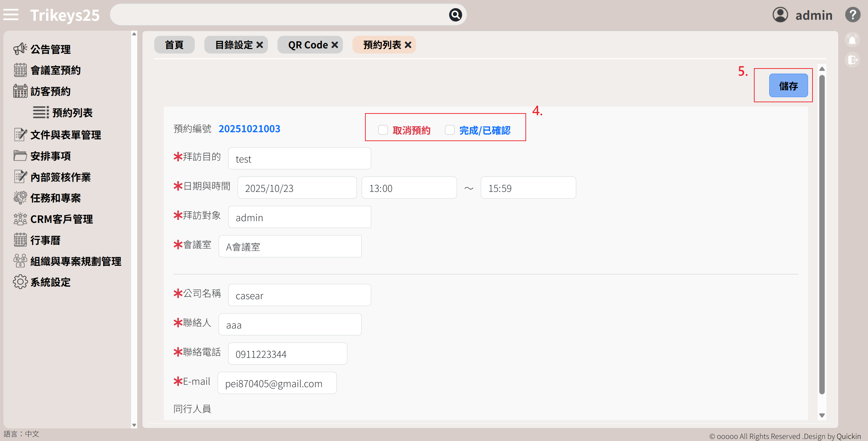Viewport: 868px width, 441px height.
Task: Switch to the 首頁 tab
Action: 174,45
